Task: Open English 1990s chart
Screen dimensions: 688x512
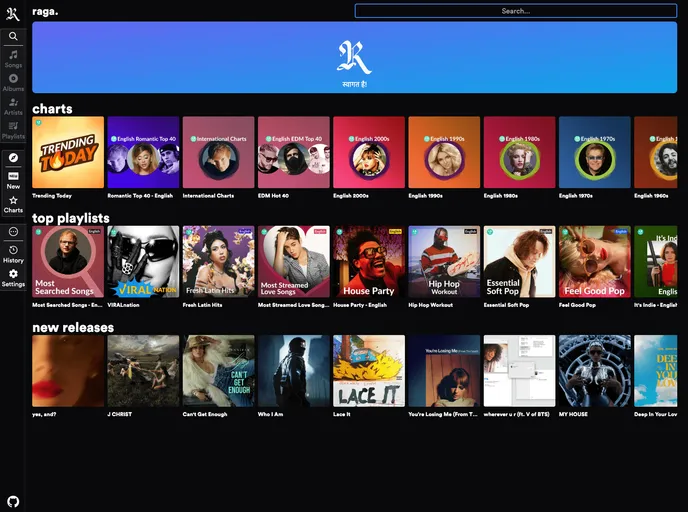Action: coord(444,152)
